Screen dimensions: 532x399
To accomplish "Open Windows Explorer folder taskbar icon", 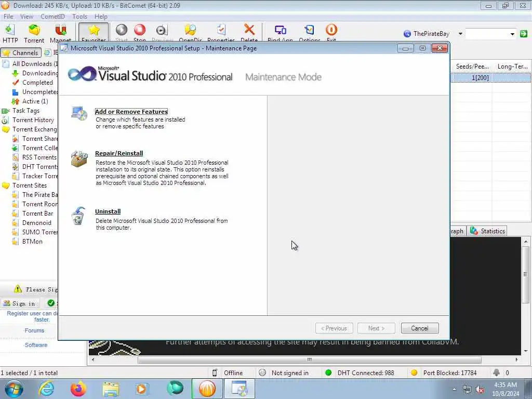I will point(111,389).
